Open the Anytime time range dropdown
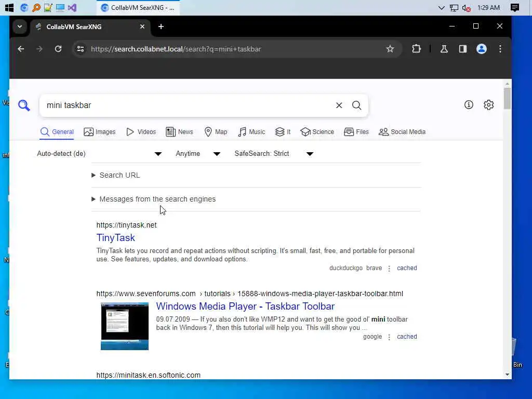The height and width of the screenshot is (399, 532). [198, 154]
